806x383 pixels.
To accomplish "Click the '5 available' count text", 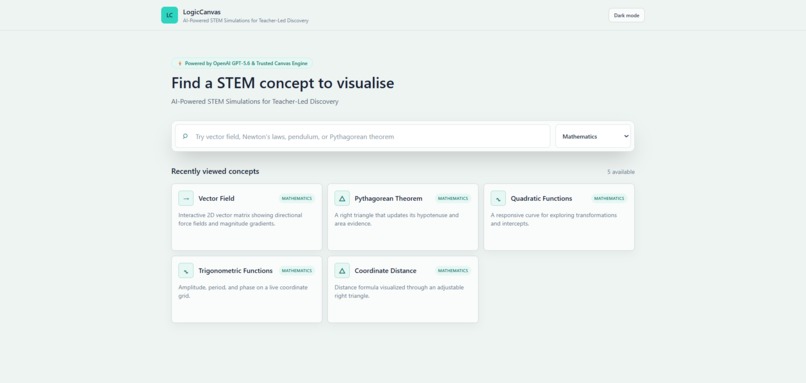I will [x=620, y=172].
